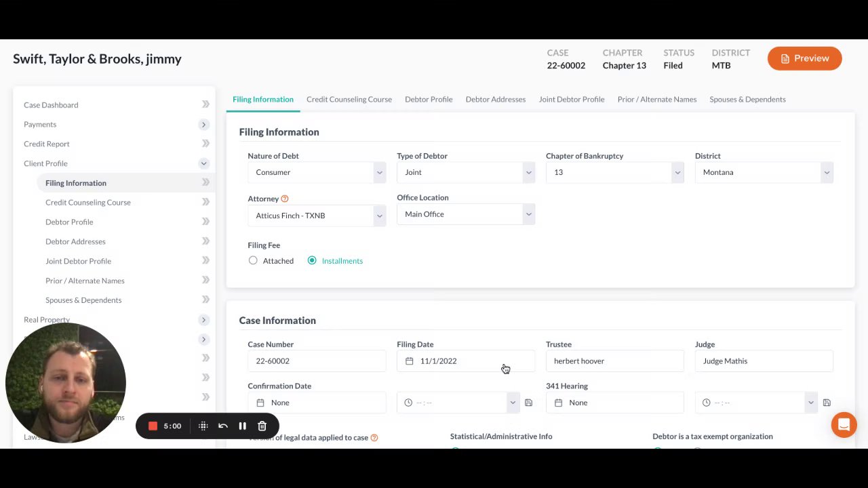This screenshot has width=868, height=488.
Task: Click the calendar icon in Filing Date
Action: [x=409, y=361]
